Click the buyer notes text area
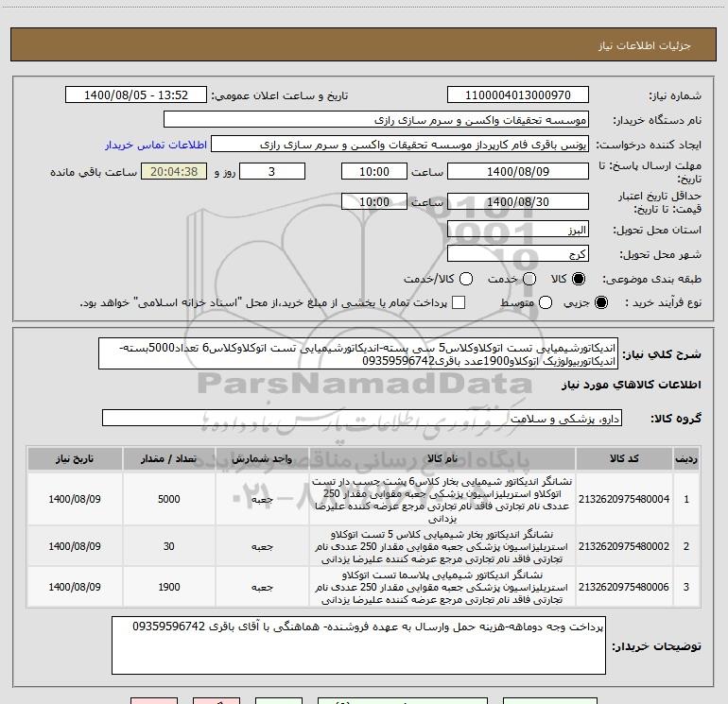The height and width of the screenshot is (704, 728). [358, 645]
